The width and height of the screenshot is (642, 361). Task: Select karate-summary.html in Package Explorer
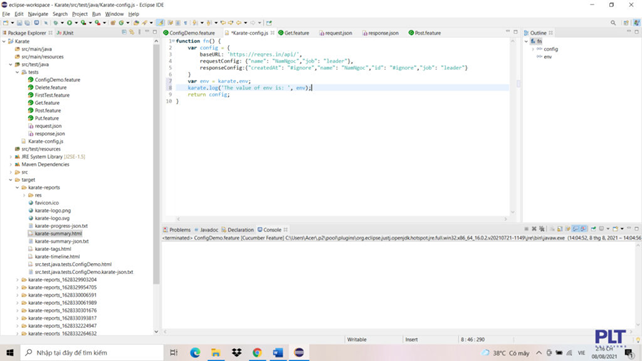pos(58,234)
